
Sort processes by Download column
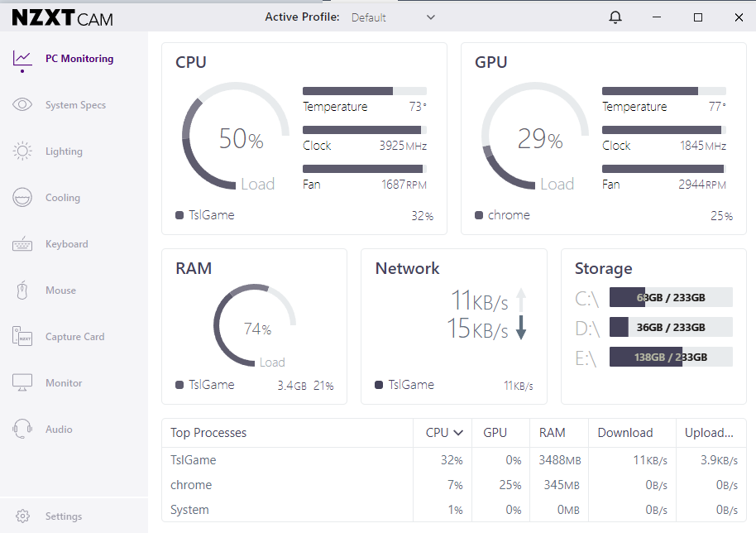point(625,433)
